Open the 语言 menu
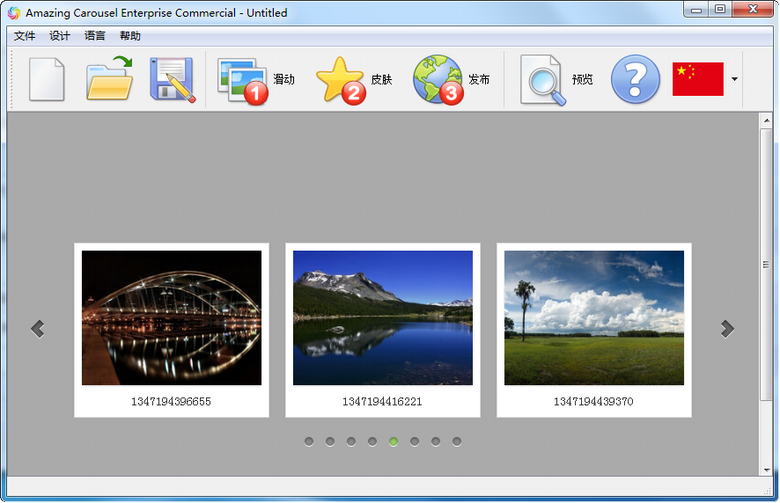Image resolution: width=780 pixels, height=503 pixels. coord(95,36)
